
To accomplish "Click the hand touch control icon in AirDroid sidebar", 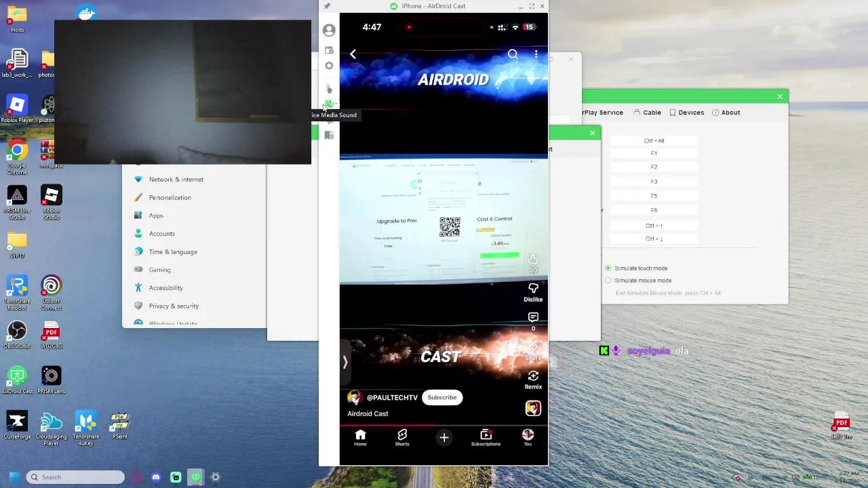I will click(329, 89).
